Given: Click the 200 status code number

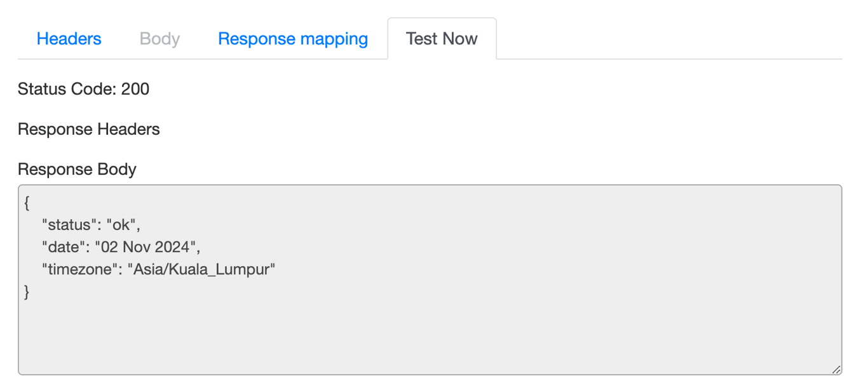Looking at the screenshot, I should (135, 89).
